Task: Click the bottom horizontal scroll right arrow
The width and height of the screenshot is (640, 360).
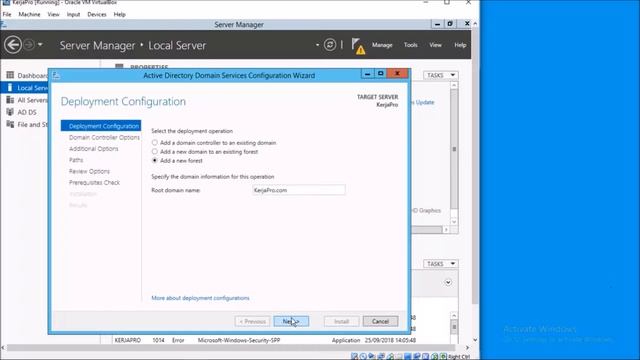Action: 467,348
